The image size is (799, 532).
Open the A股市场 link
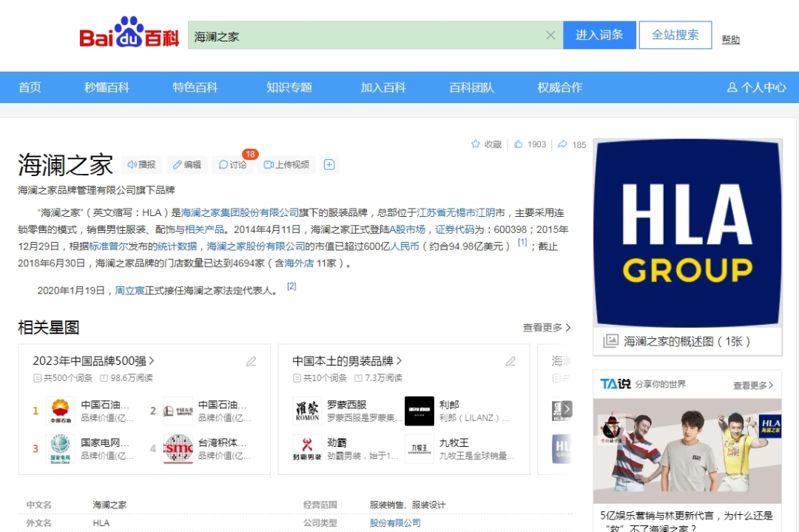[x=407, y=229]
